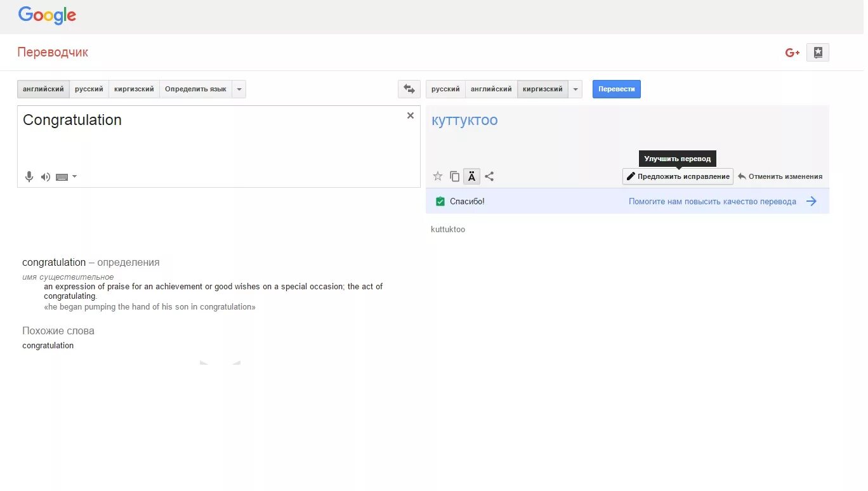
Task: Click the translated word куттуктоо
Action: tap(464, 120)
